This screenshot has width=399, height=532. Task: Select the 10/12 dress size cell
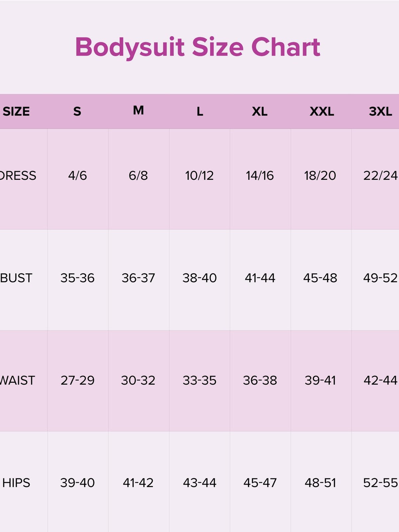tap(199, 176)
